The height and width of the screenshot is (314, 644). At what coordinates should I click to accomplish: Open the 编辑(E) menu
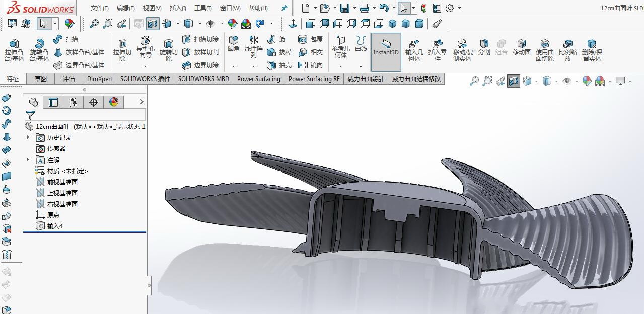(126, 8)
